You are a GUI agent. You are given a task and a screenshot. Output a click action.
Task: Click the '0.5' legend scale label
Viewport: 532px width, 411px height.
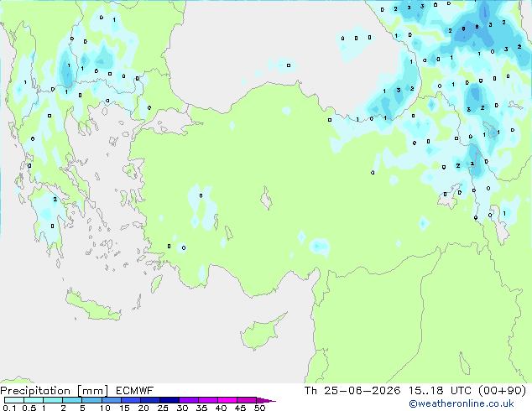coord(29,408)
